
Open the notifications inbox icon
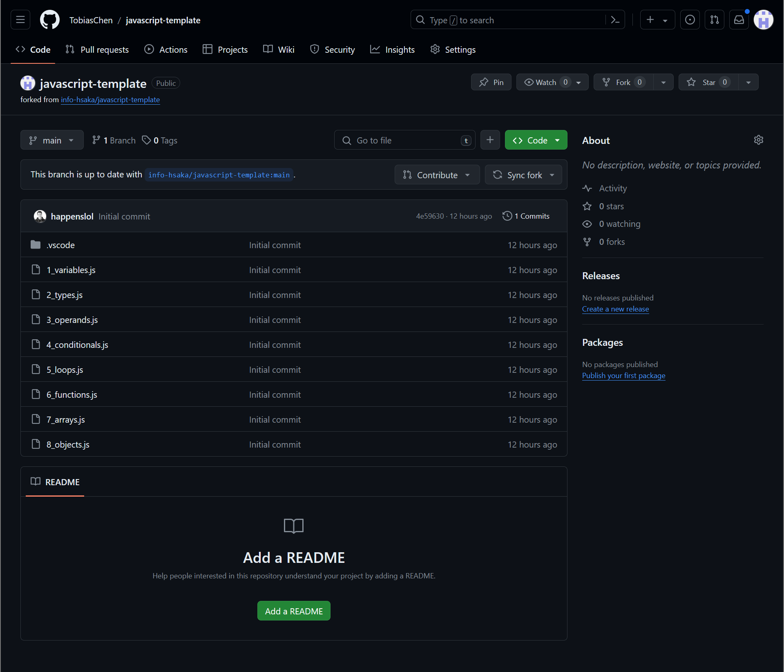(x=739, y=20)
